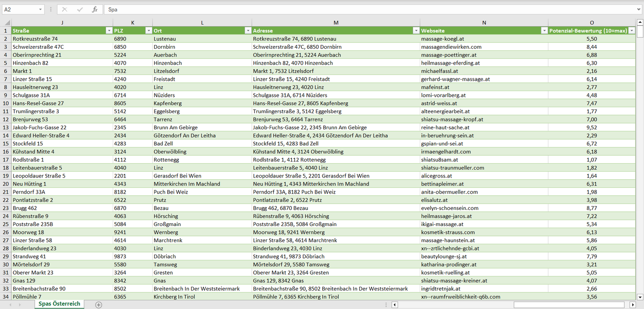Switch to the Spas Österreich sheet tab

(x=59, y=304)
